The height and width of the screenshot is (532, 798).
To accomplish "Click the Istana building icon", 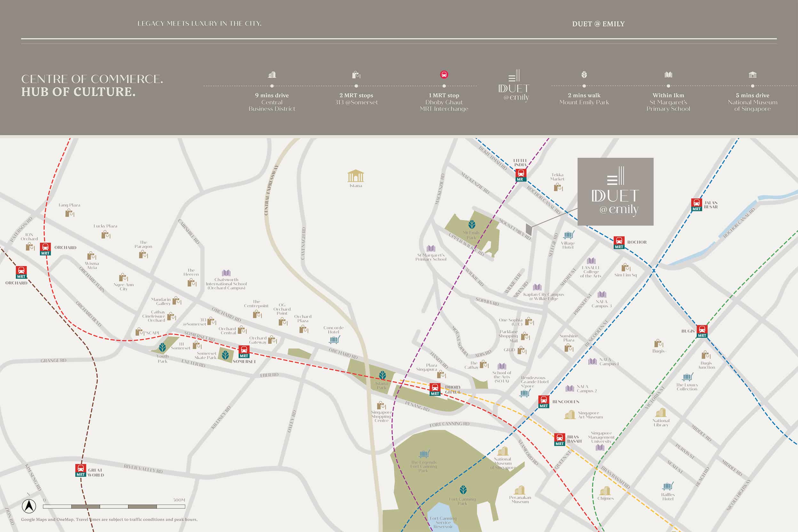I will (355, 176).
